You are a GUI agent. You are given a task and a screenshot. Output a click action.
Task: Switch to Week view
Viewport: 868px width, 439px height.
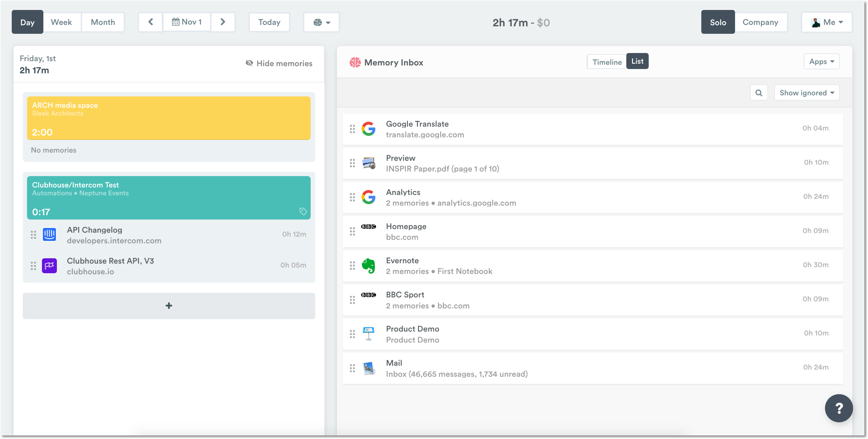62,22
